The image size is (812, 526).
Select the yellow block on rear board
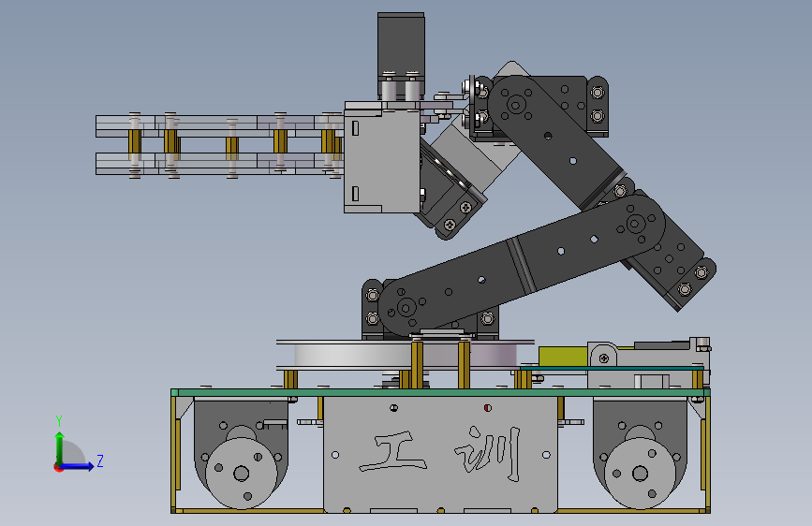[563, 357]
